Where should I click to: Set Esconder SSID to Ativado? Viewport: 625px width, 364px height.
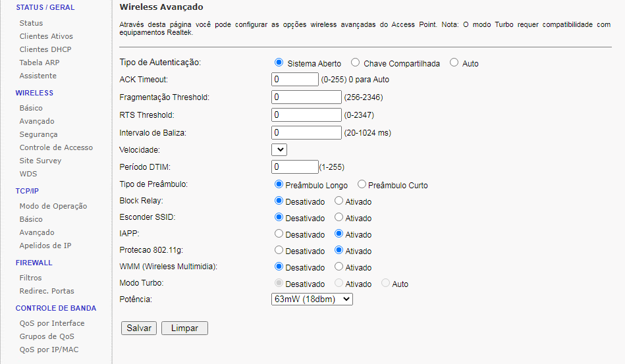coord(339,217)
